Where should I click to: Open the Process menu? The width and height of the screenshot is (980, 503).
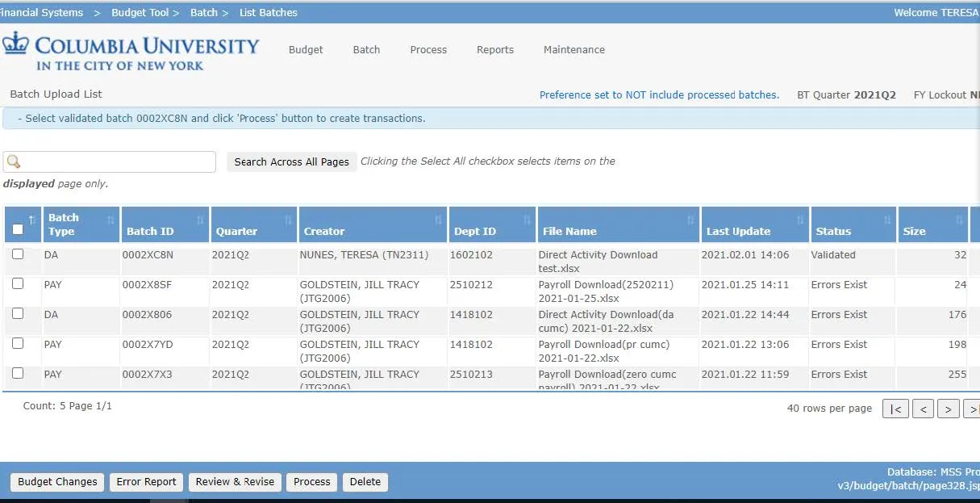point(428,50)
